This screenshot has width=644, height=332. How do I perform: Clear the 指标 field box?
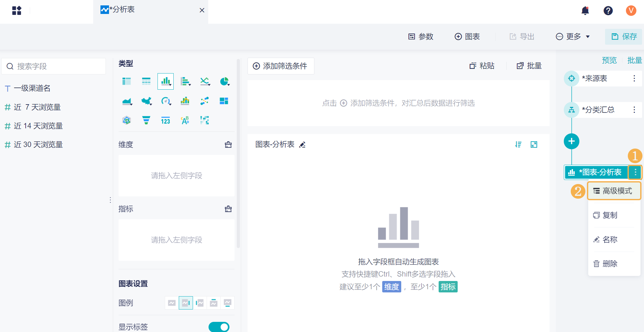pos(228,209)
